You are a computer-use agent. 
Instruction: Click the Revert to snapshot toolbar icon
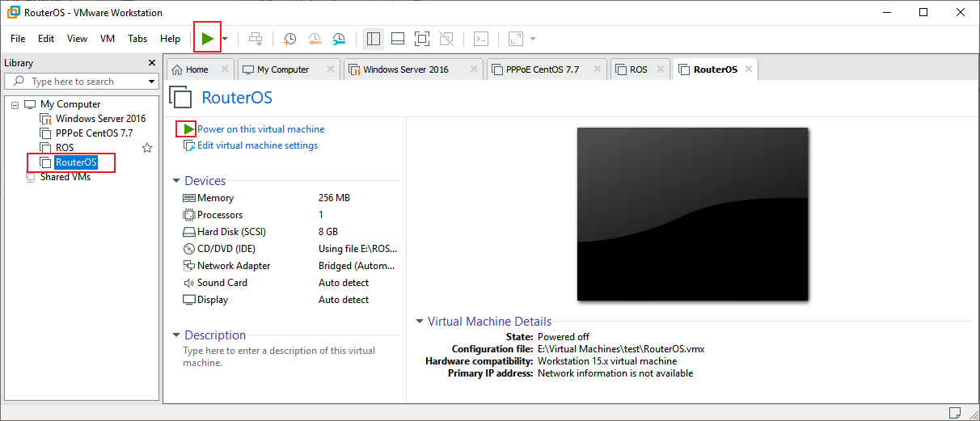(315, 38)
